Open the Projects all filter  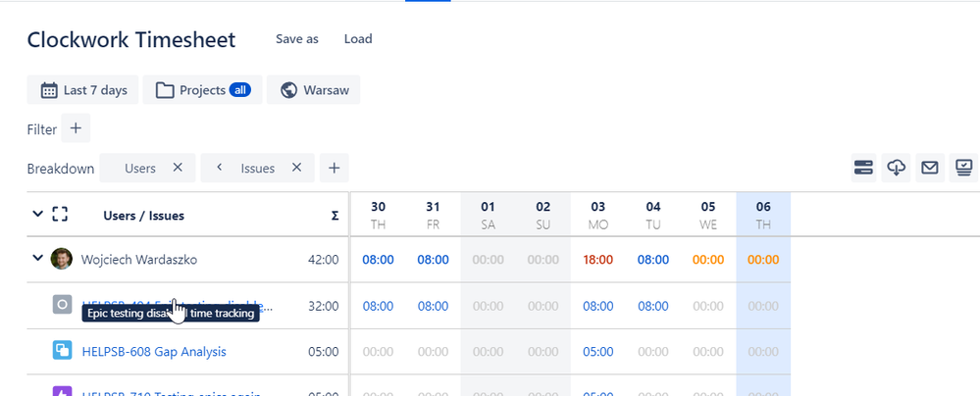click(x=202, y=90)
